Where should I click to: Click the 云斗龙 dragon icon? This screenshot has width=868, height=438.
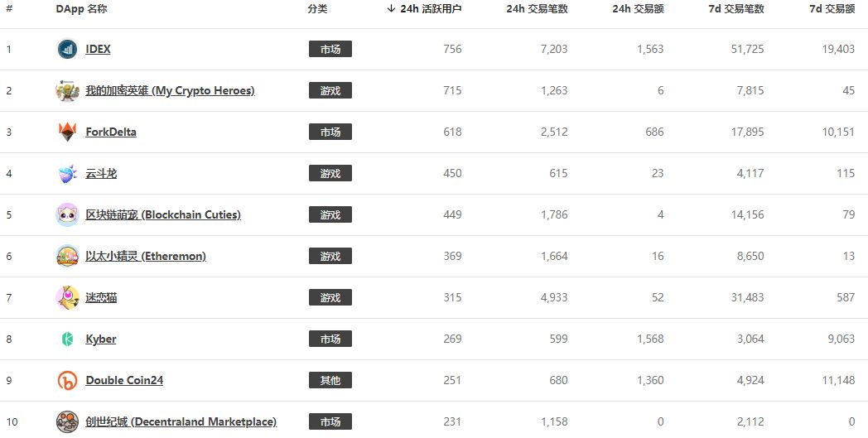click(68, 173)
